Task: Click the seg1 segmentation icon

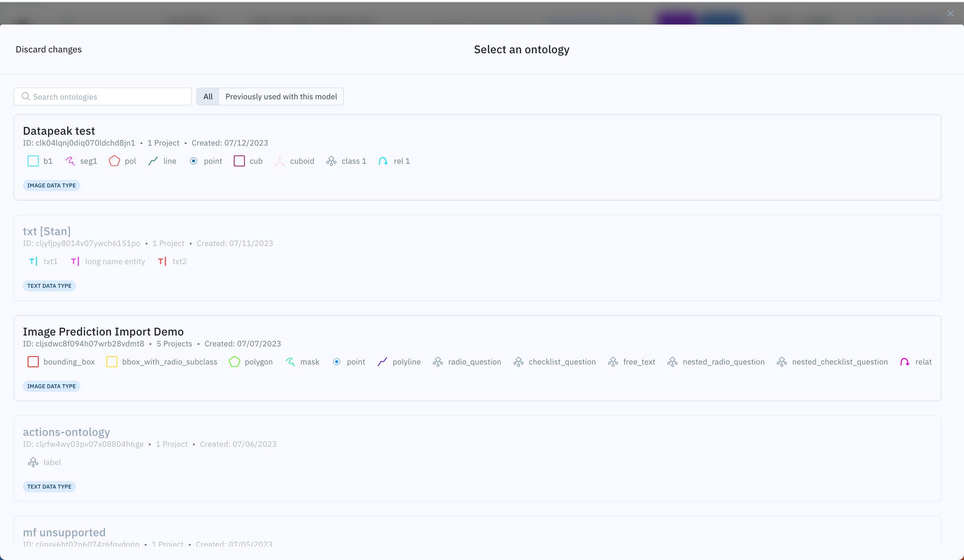Action: click(70, 161)
